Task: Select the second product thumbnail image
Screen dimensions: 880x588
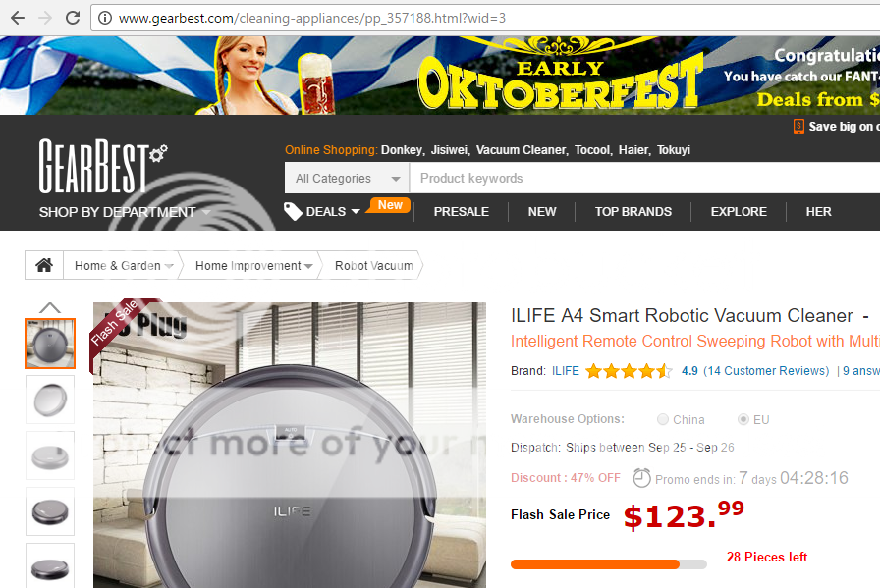Action: click(x=50, y=400)
